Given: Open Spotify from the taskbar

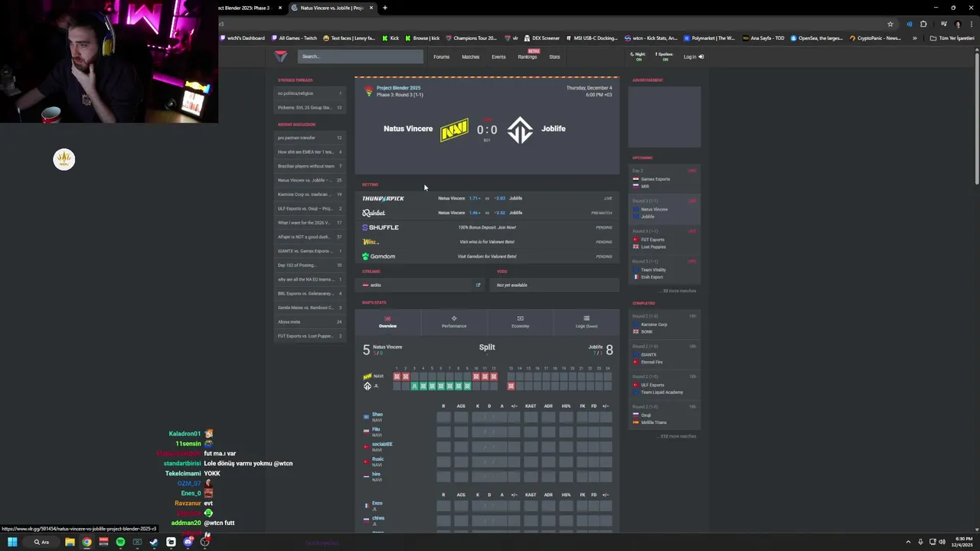Looking at the screenshot, I should pyautogui.click(x=120, y=542).
